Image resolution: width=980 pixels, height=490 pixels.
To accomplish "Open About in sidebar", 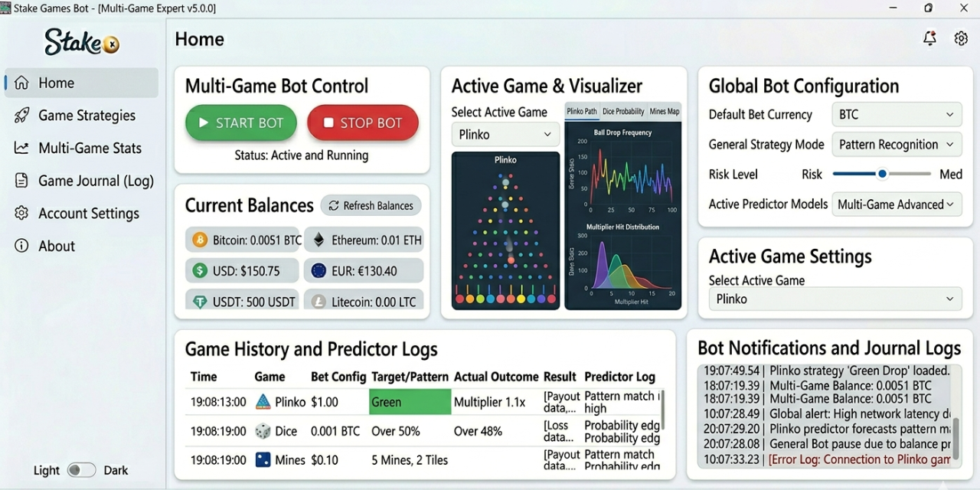I will point(81,246).
